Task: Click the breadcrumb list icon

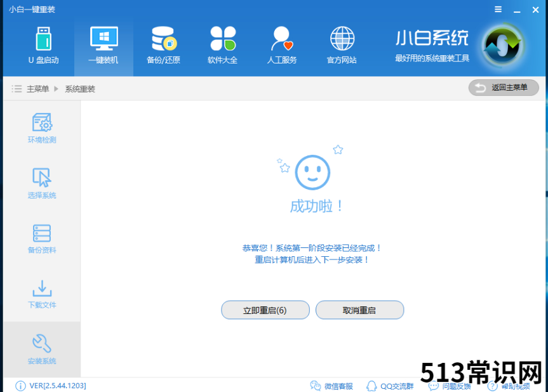Action: click(17, 89)
